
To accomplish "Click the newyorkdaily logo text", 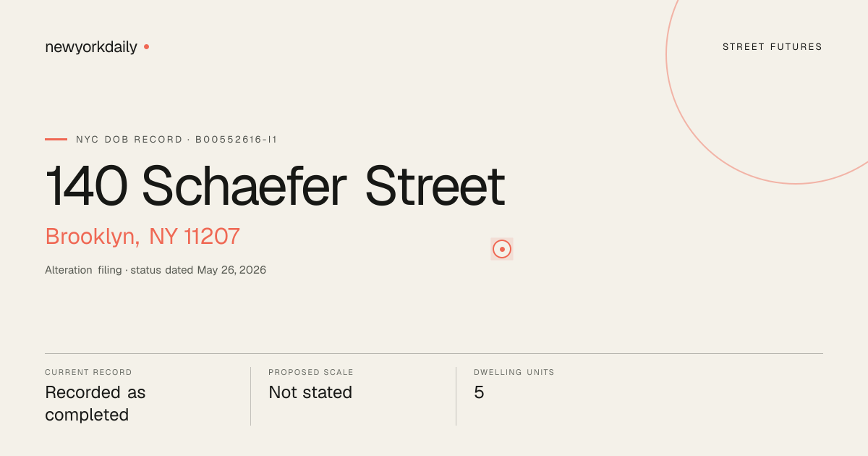I will coord(91,47).
